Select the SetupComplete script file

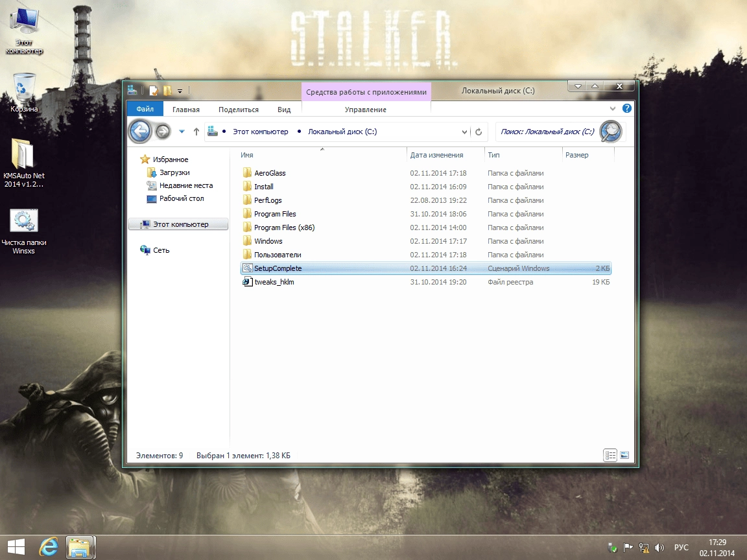426,268
